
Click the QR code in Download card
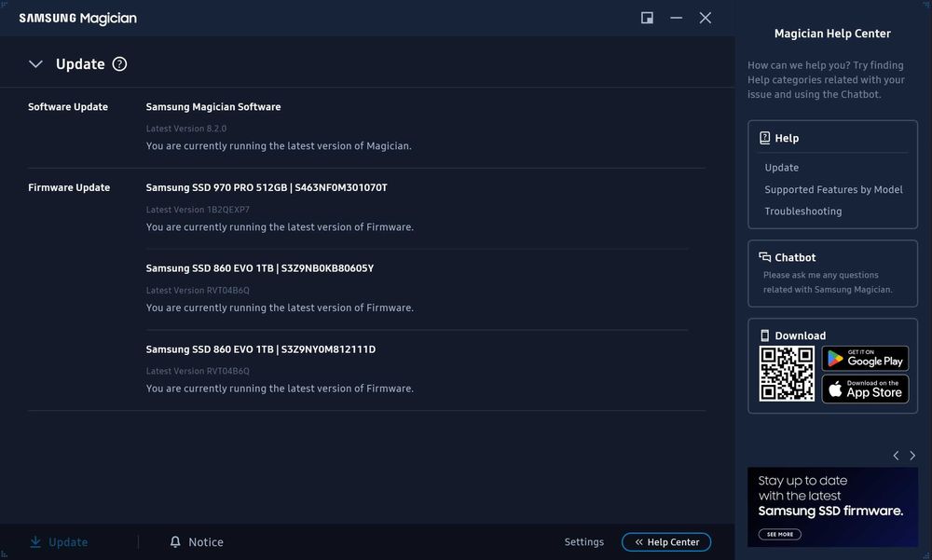(x=787, y=374)
